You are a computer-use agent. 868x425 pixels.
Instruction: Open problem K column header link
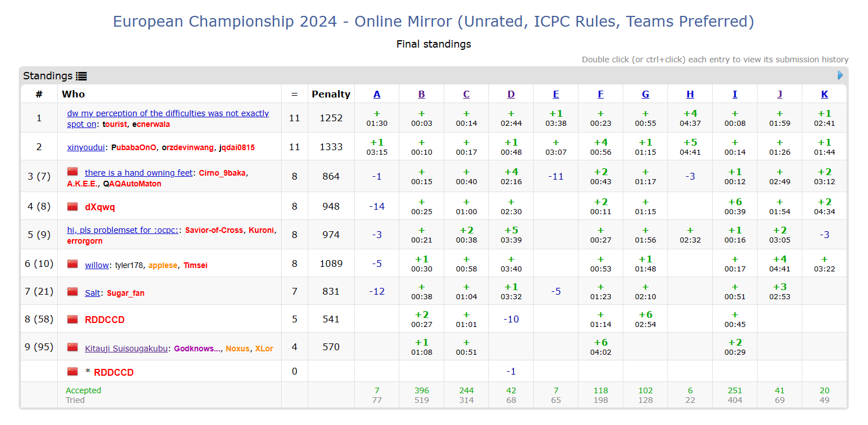coord(824,95)
